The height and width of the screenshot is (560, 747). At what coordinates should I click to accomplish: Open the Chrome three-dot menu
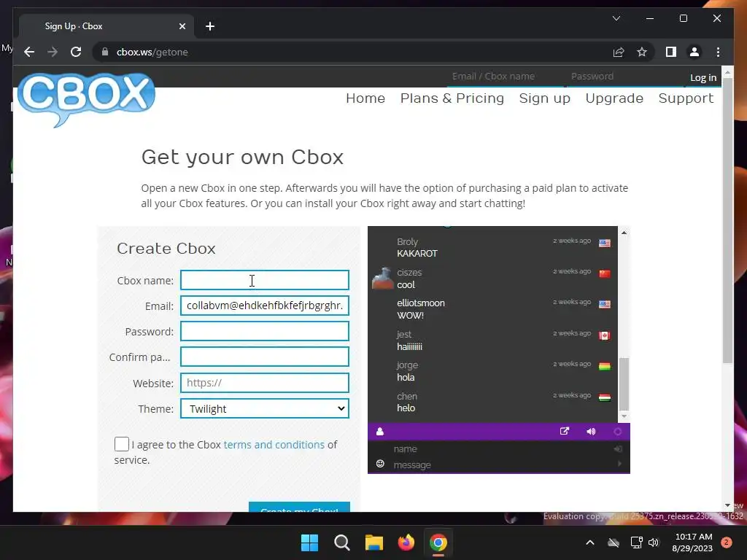click(x=718, y=52)
